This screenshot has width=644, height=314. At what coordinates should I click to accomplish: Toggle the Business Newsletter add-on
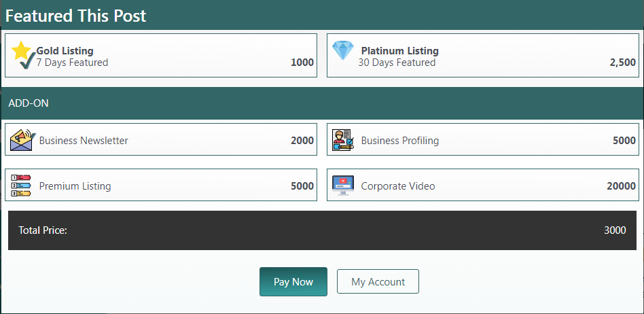click(161, 140)
